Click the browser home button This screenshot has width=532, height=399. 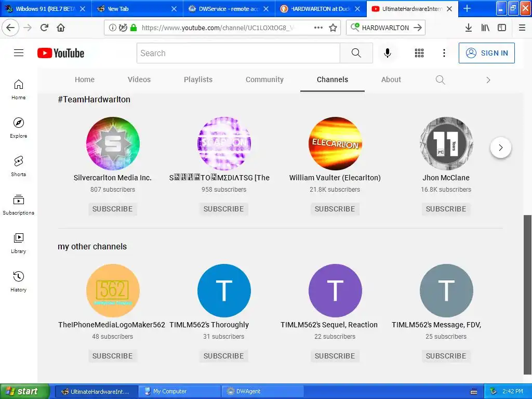point(61,28)
